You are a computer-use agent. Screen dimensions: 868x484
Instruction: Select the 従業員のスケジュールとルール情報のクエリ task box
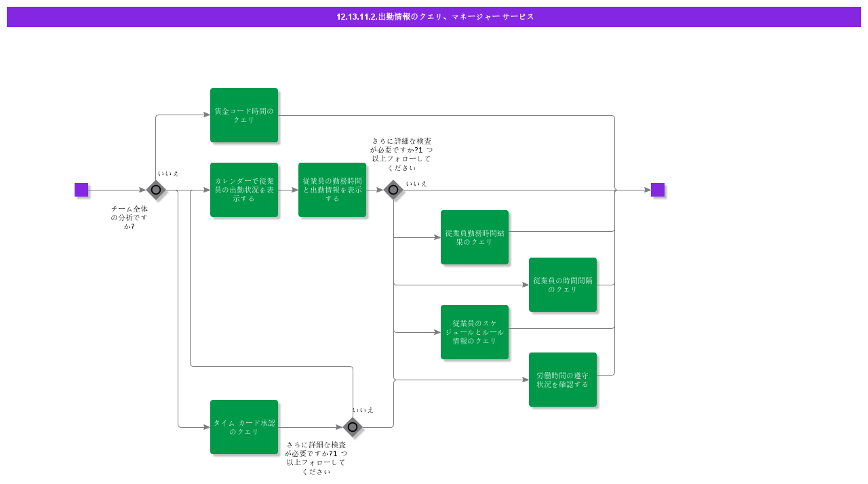[x=475, y=332]
